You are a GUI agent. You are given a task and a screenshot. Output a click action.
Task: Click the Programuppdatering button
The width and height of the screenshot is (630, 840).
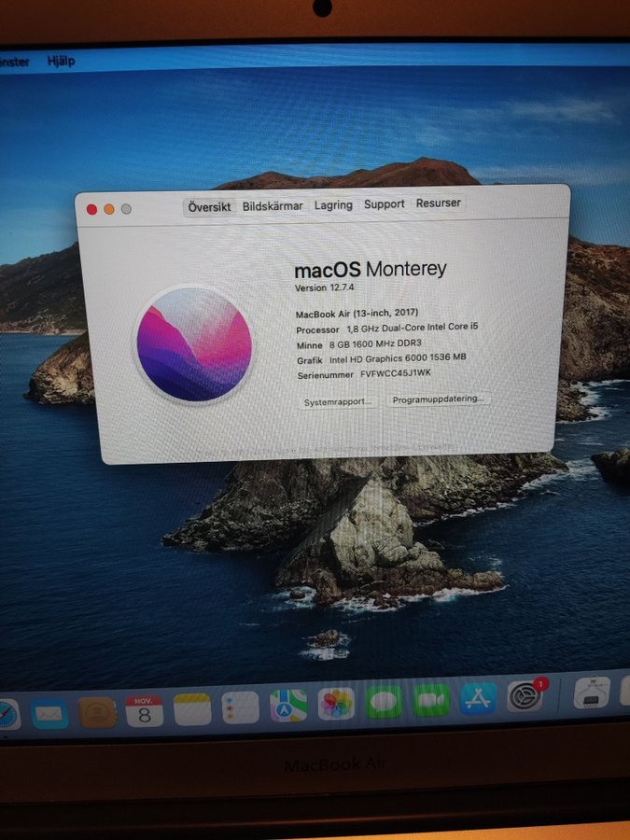point(439,399)
